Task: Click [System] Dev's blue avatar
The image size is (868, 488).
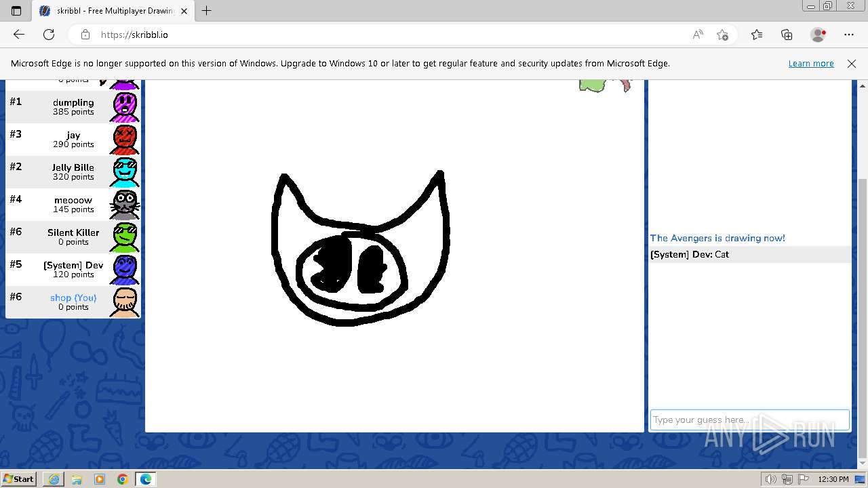Action: (125, 270)
